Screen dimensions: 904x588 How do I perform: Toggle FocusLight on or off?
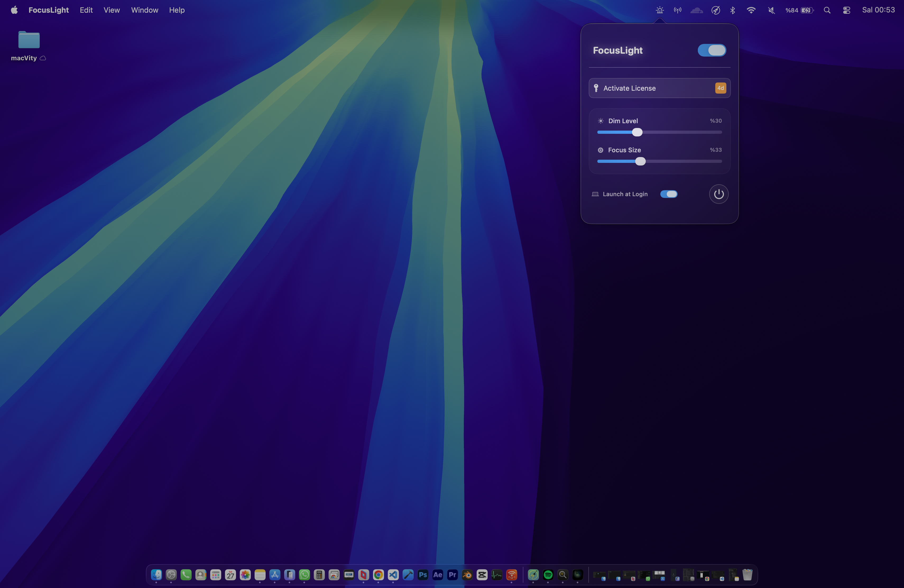712,50
